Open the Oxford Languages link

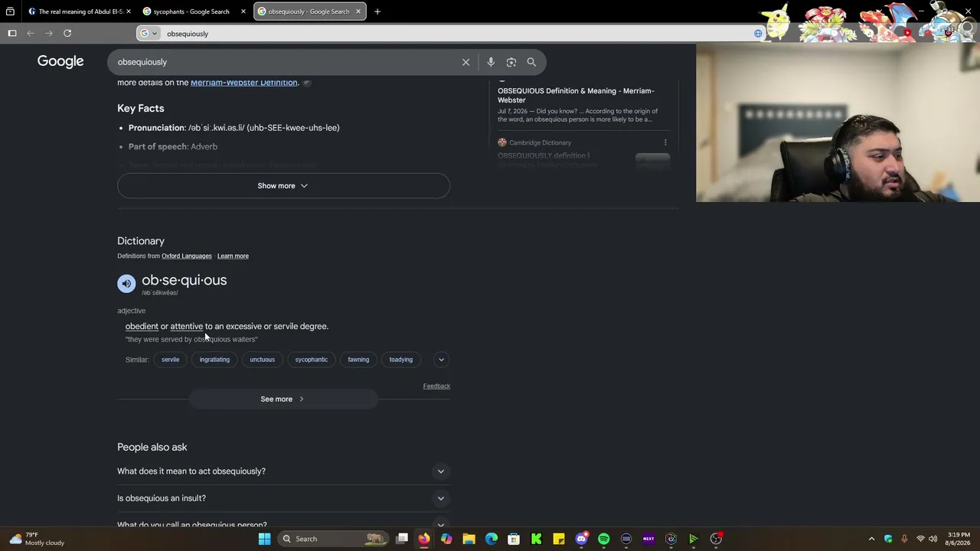[x=186, y=256]
